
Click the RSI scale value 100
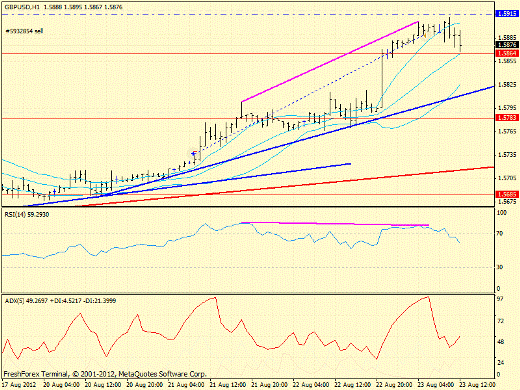pyautogui.click(x=501, y=213)
